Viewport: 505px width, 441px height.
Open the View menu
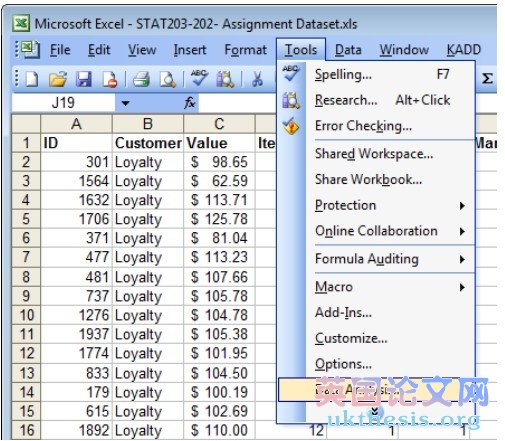tap(142, 50)
